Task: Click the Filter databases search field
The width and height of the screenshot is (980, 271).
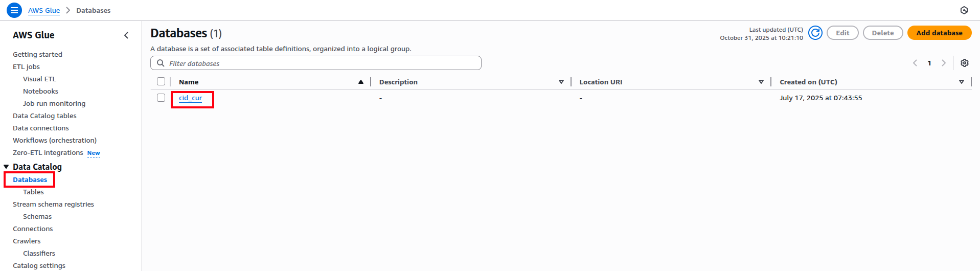Action: 322,63
